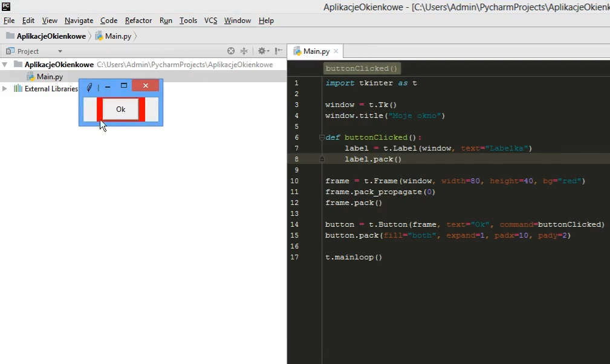
Task: Open the Project panel gear settings
Action: (262, 51)
